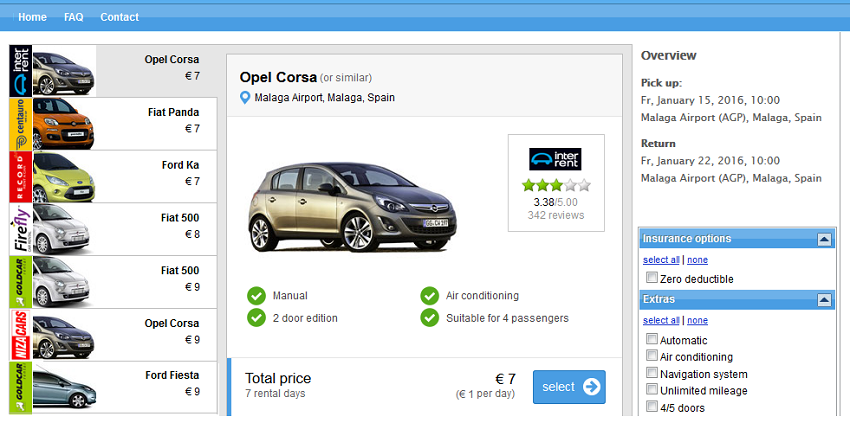Viewport: 850px width, 425px height.
Task: Click the Interrent logo beside the Opel Corsa €7
Action: (21, 71)
